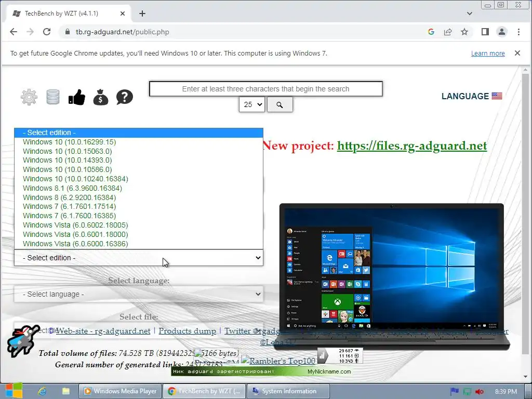Click the Google icon in address bar
The height and width of the screenshot is (399, 532).
coord(431,32)
